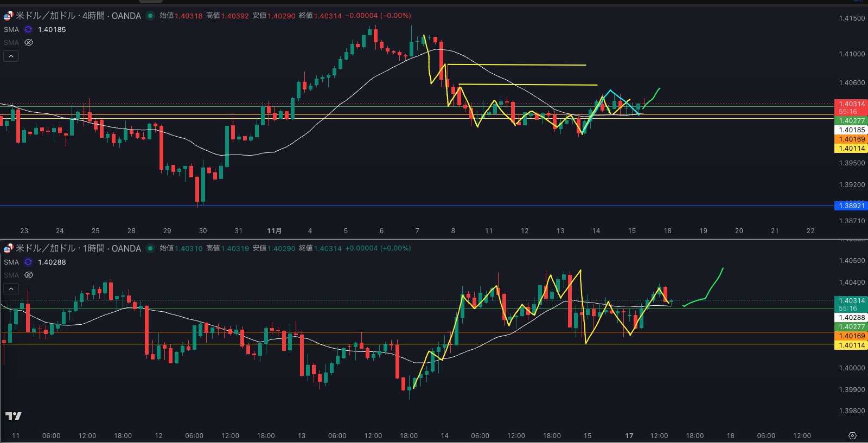Click the green market status dot in 1-hour chart

[x=150, y=248]
